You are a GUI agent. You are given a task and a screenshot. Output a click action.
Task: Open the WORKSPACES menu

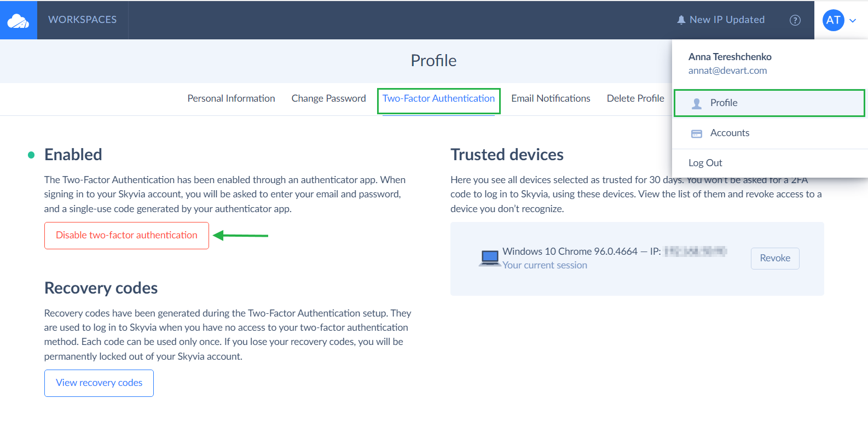click(83, 20)
